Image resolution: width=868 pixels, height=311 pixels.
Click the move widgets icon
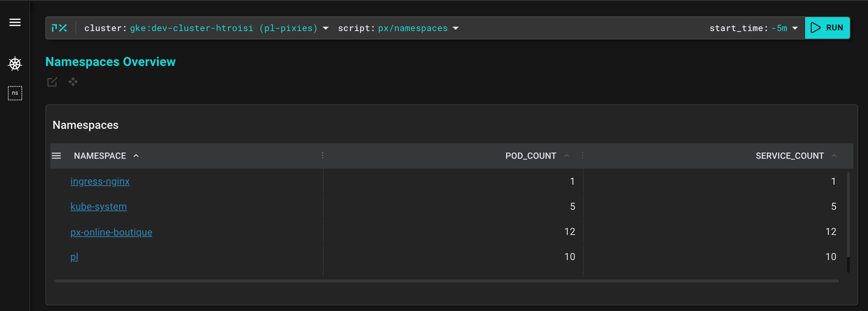click(x=73, y=82)
